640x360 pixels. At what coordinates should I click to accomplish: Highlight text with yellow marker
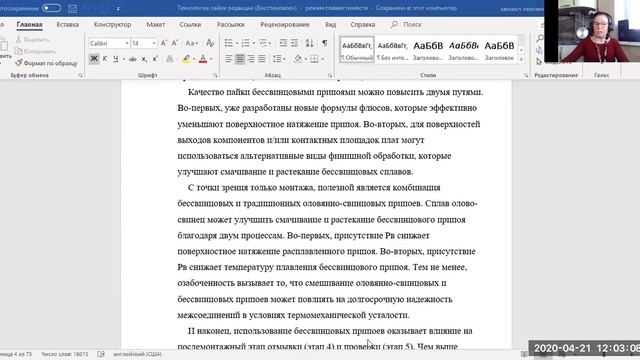186,59
